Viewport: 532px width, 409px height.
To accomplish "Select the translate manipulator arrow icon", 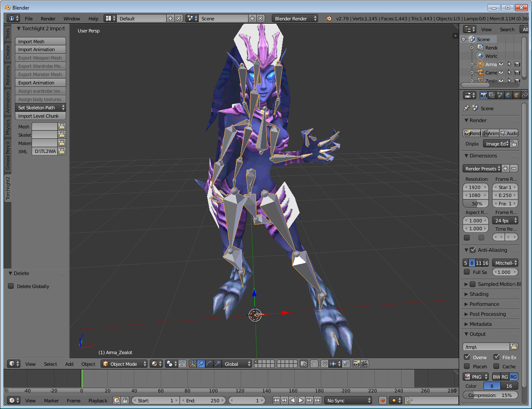I will [201, 364].
